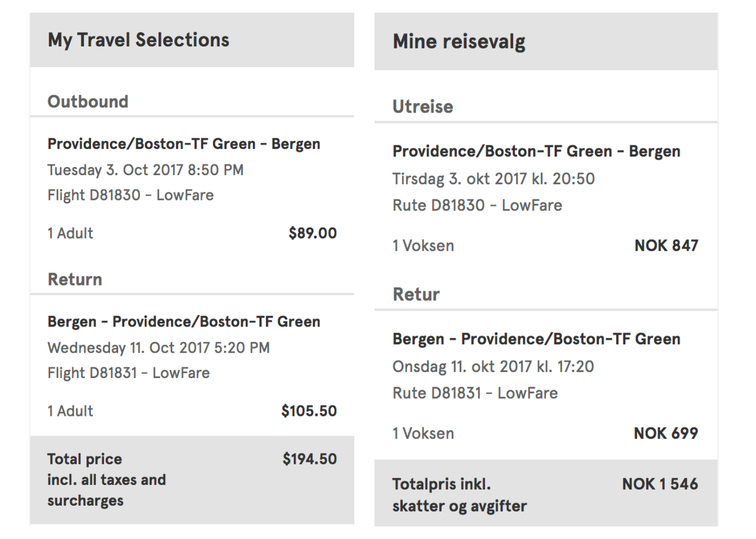
Task: Click the $105.50 return fare
Action: click(309, 411)
